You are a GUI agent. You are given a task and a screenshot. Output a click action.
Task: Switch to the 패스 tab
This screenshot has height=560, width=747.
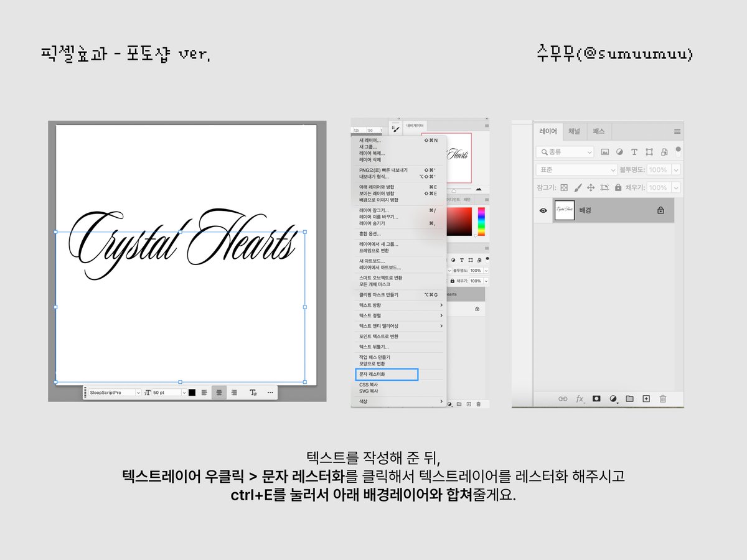coord(599,132)
